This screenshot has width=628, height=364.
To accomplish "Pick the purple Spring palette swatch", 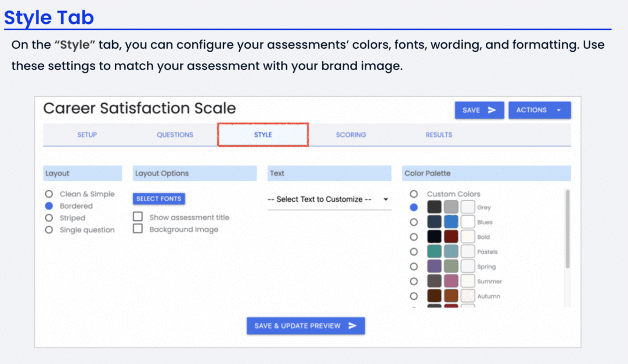I will pos(434,266).
